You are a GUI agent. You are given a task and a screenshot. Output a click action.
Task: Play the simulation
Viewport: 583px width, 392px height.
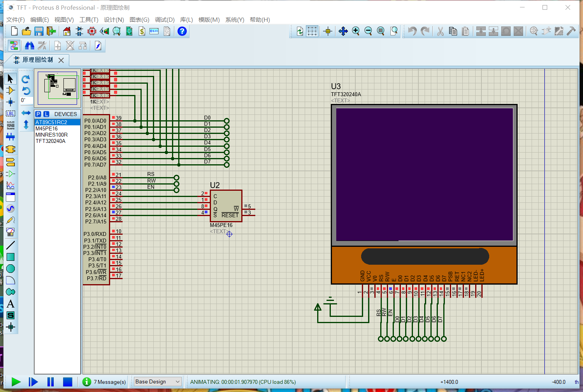16,382
